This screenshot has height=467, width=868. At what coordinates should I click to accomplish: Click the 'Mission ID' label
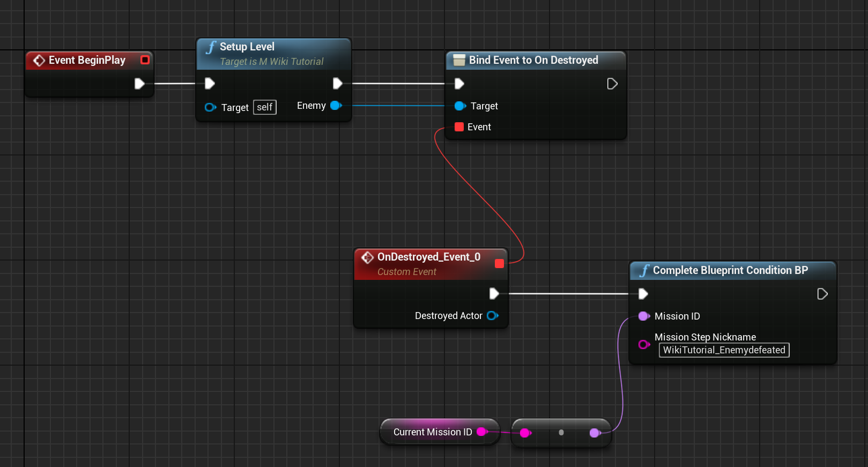677,316
